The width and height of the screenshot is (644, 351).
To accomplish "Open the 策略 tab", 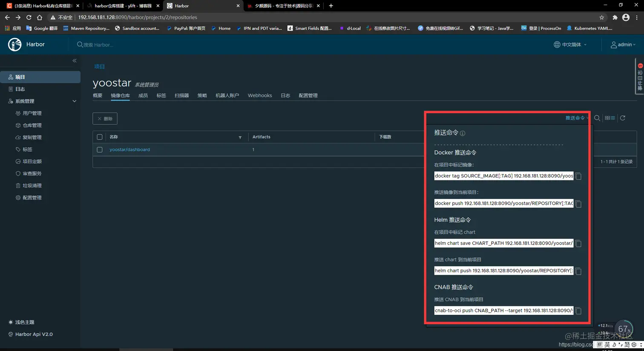I will point(202,95).
